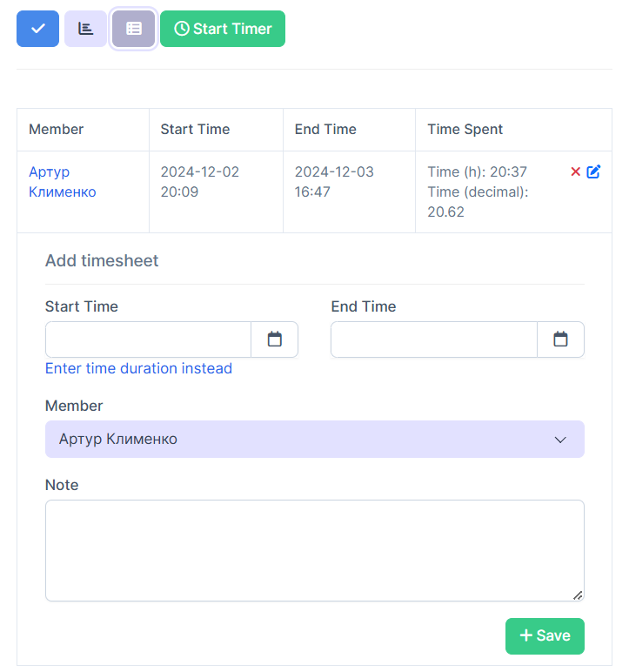Click the Note textarea resize handle
The image size is (629, 672).
578,595
